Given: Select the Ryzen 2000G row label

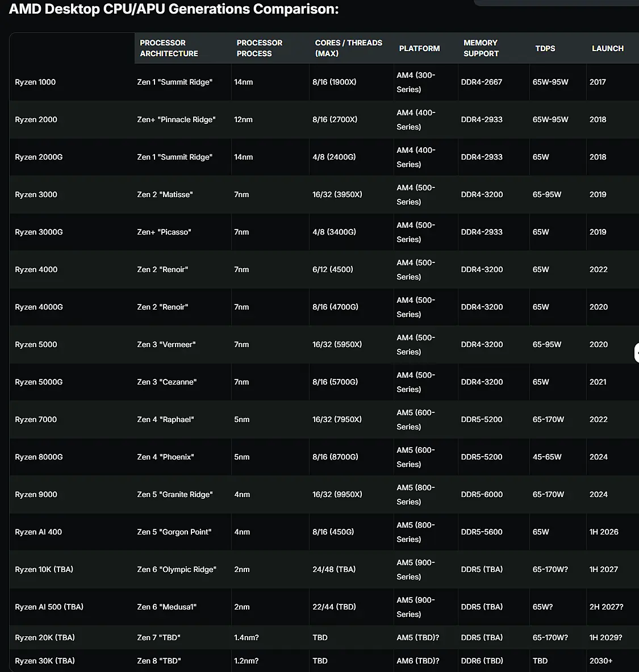Looking at the screenshot, I should 39,157.
